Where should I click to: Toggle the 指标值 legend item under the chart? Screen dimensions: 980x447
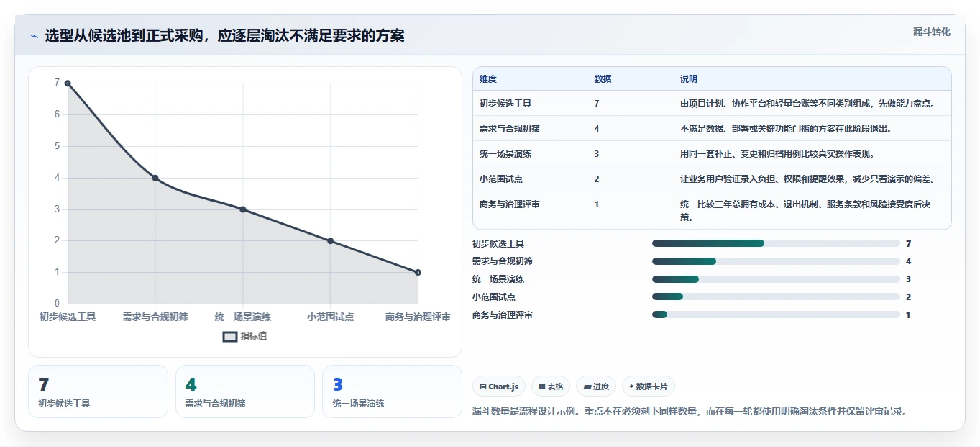(245, 336)
